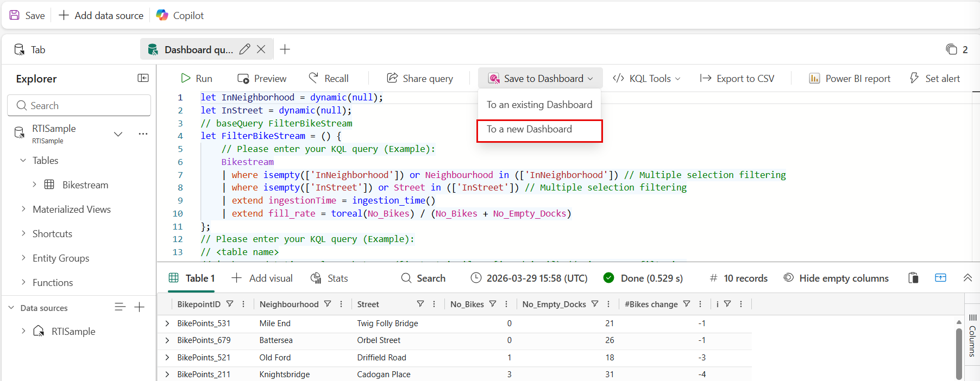Click the Run query icon
Image resolution: width=980 pixels, height=381 pixels.
coord(186,79)
